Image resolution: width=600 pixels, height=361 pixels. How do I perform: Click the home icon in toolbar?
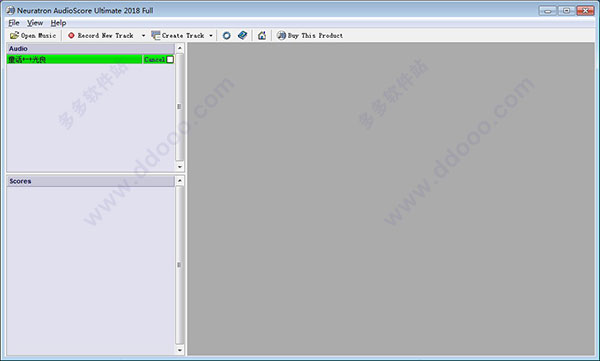click(262, 36)
